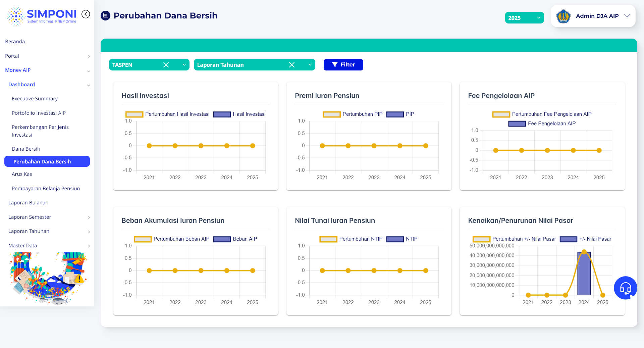
Task: Toggle Beban AIP blue legend swatch
Action: (x=222, y=239)
